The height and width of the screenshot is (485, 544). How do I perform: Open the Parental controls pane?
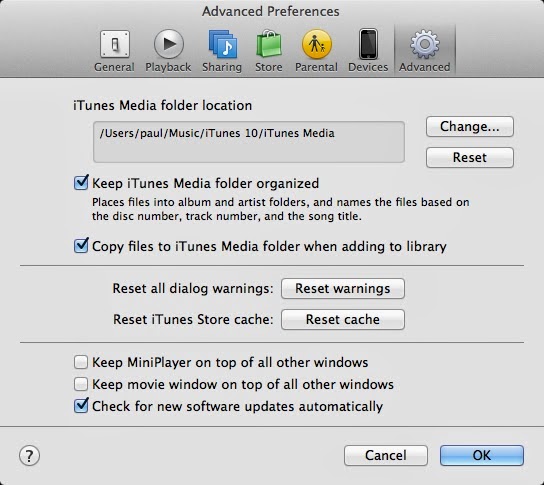pyautogui.click(x=316, y=51)
